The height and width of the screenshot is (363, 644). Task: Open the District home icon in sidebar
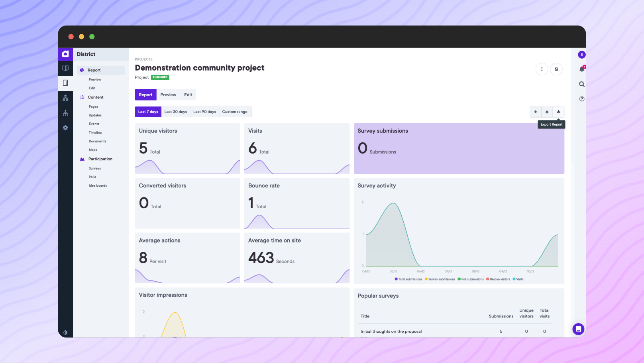65,54
